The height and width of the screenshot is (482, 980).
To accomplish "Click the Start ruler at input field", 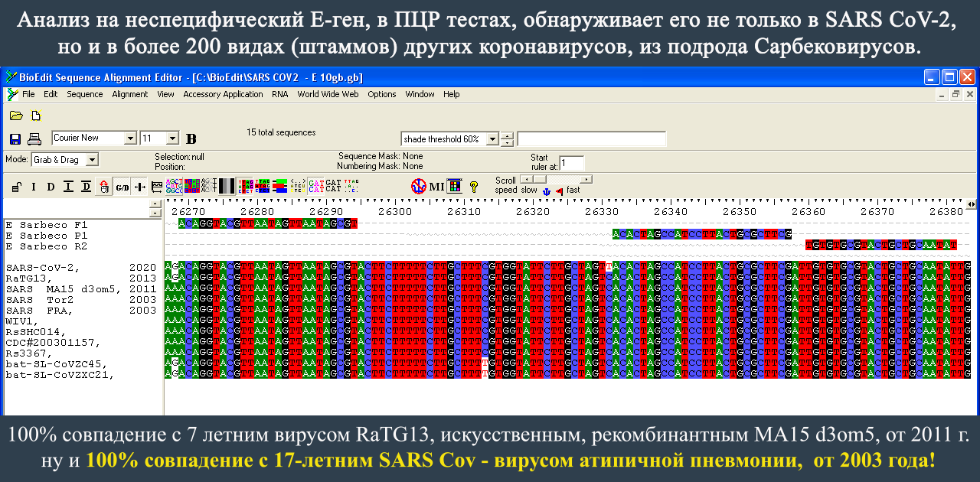I will click(571, 163).
